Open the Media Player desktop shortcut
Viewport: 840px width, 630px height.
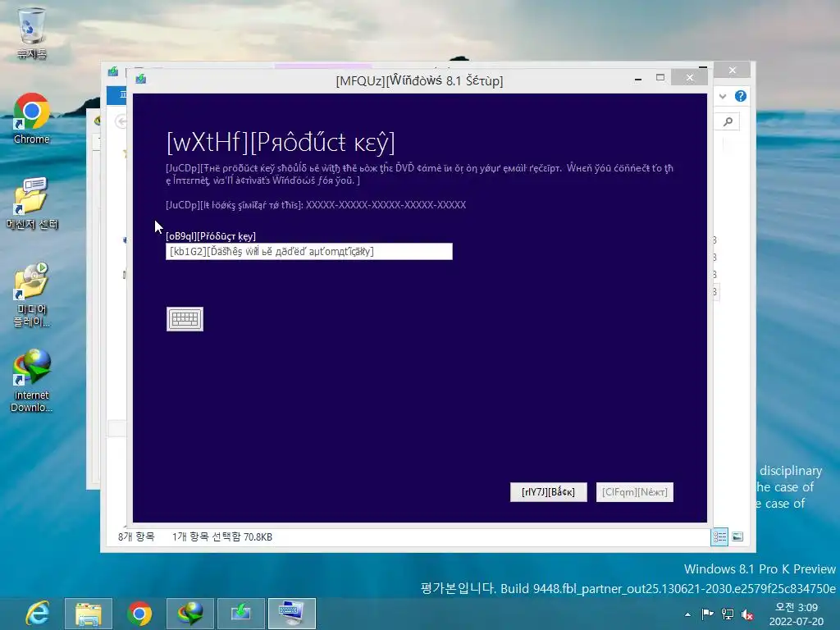click(32, 294)
